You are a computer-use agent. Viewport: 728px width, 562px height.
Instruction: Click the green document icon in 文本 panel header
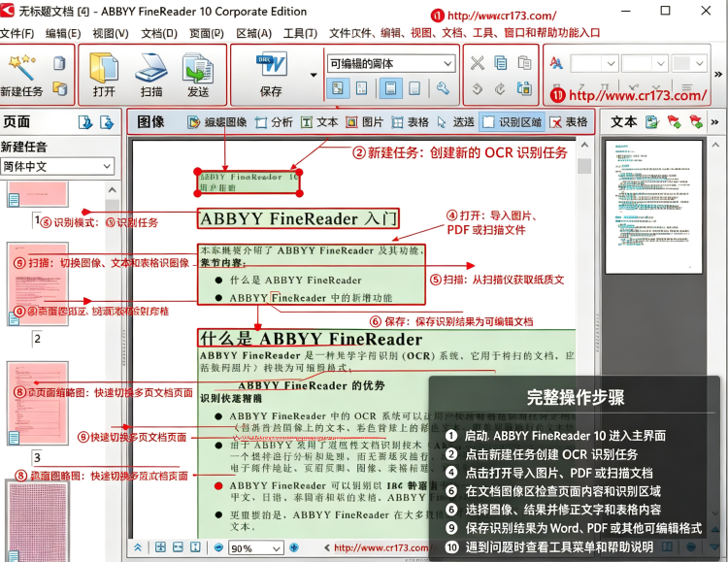(x=652, y=122)
